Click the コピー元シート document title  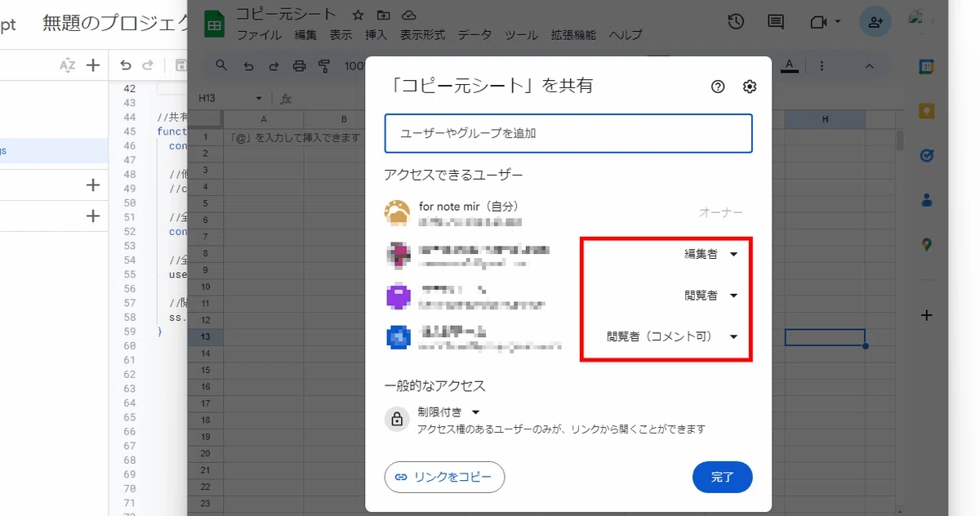(286, 15)
